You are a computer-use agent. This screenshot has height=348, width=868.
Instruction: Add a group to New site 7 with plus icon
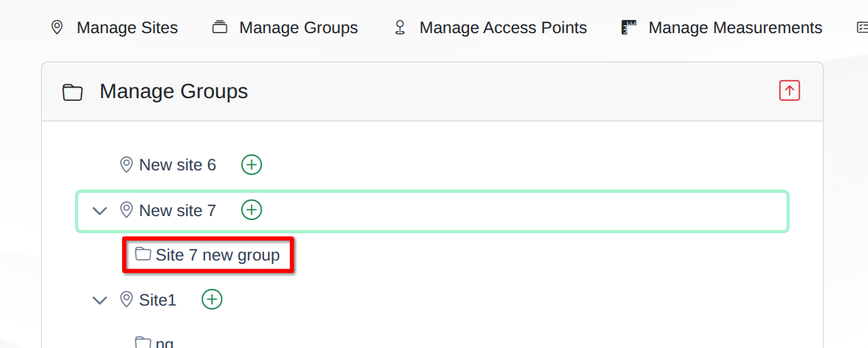tap(251, 210)
